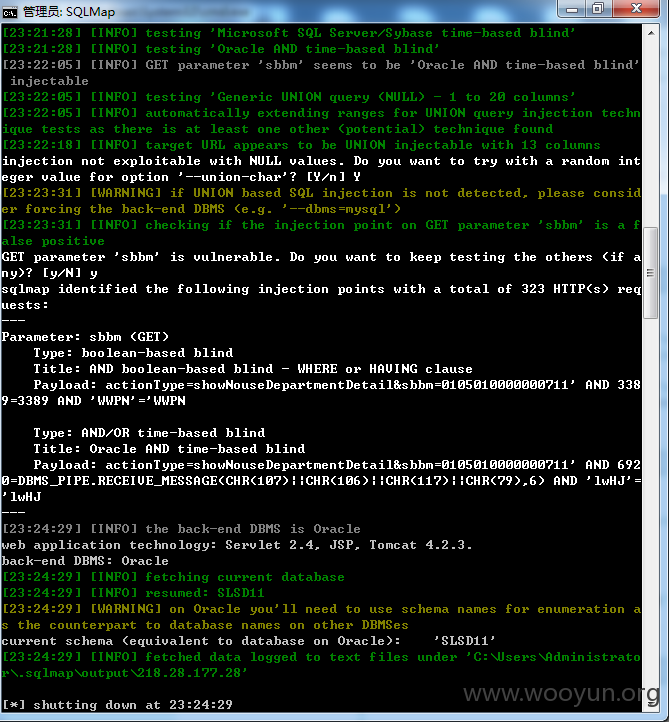Click the 'web application technology' line
669x722 pixels.
tap(237, 545)
